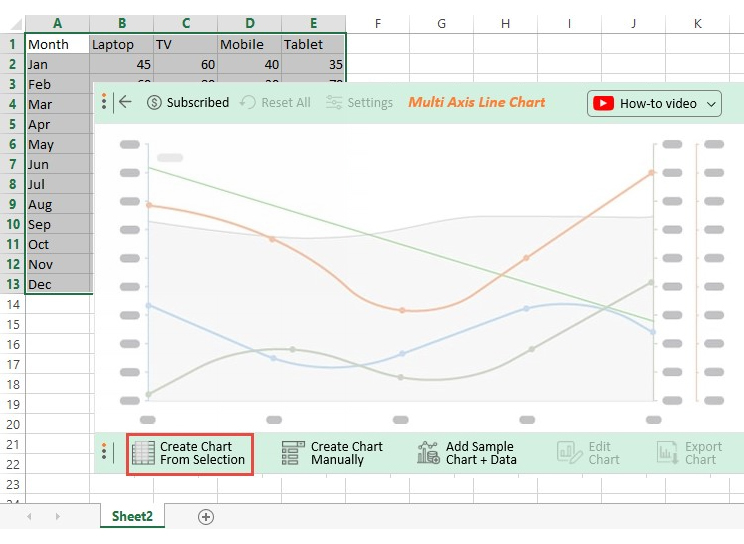Open Settings sliders icon
The height and width of the screenshot is (544, 744).
tap(334, 102)
